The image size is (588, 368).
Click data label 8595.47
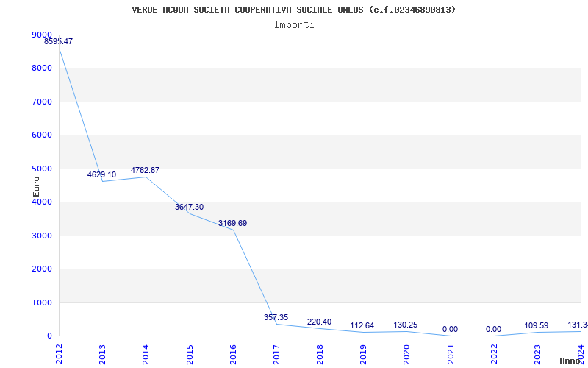click(59, 42)
